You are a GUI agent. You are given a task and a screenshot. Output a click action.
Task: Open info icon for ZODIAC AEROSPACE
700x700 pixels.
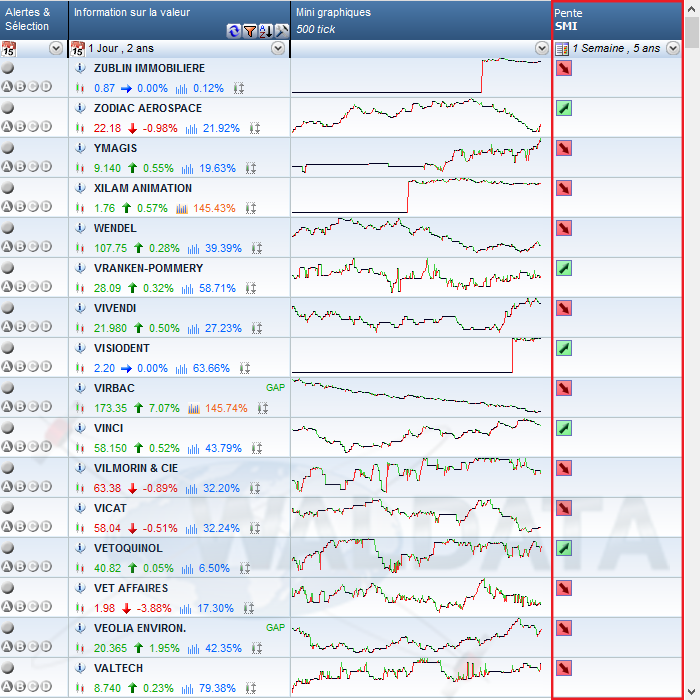(80, 108)
